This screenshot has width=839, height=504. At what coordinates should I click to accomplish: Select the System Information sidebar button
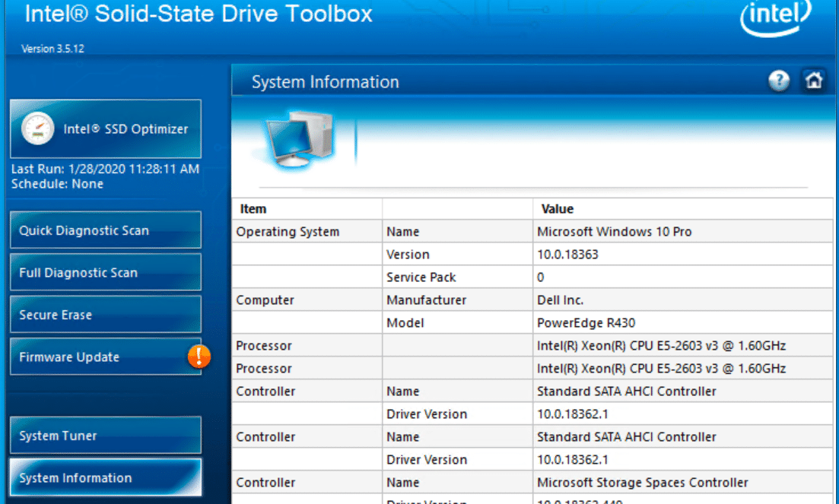(x=106, y=478)
